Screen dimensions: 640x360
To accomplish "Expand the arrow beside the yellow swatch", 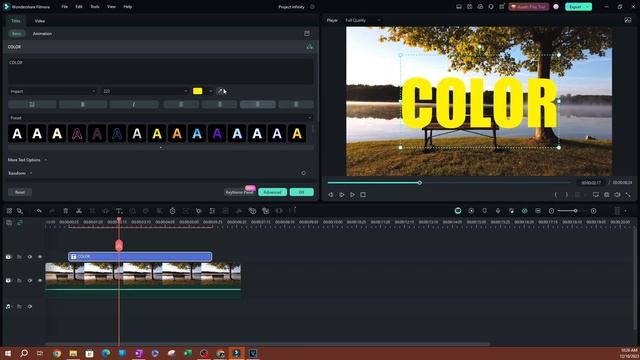I will coord(211,91).
